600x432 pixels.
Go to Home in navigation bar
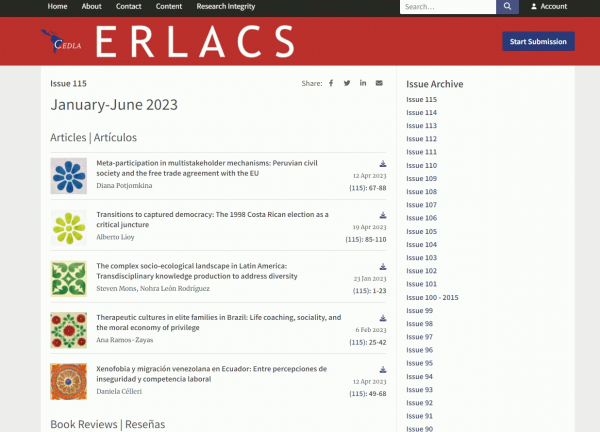click(57, 7)
